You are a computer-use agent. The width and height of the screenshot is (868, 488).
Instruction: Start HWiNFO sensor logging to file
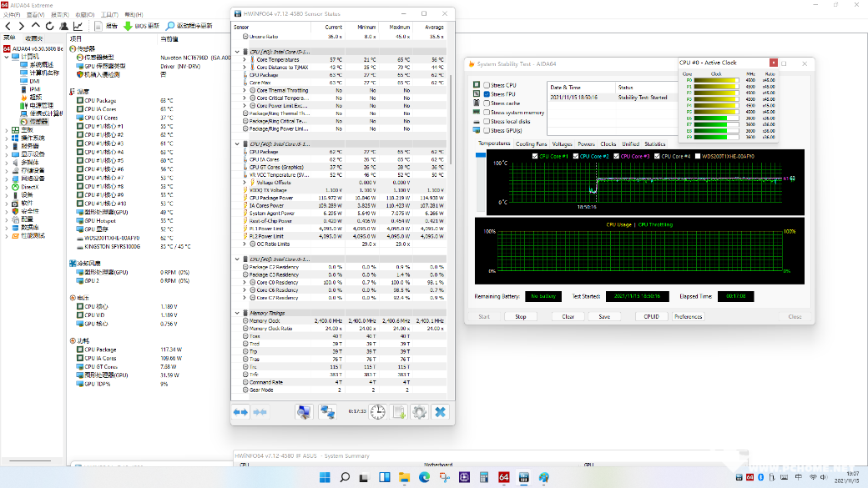pyautogui.click(x=399, y=412)
